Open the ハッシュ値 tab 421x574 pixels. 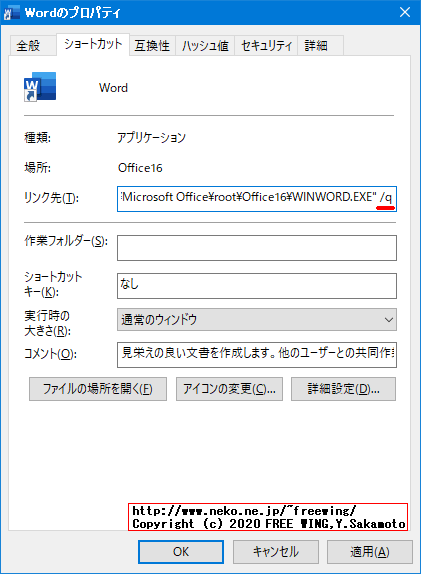coord(205,46)
